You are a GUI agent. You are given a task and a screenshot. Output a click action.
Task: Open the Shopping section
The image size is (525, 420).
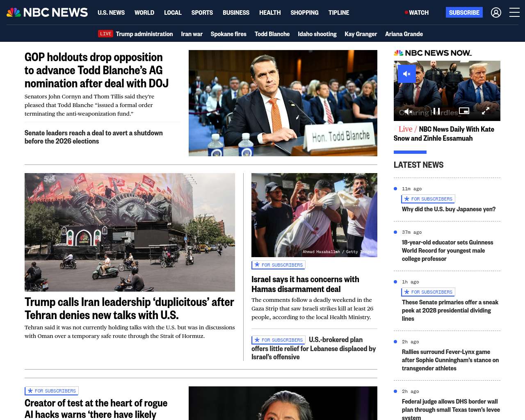[x=304, y=13]
